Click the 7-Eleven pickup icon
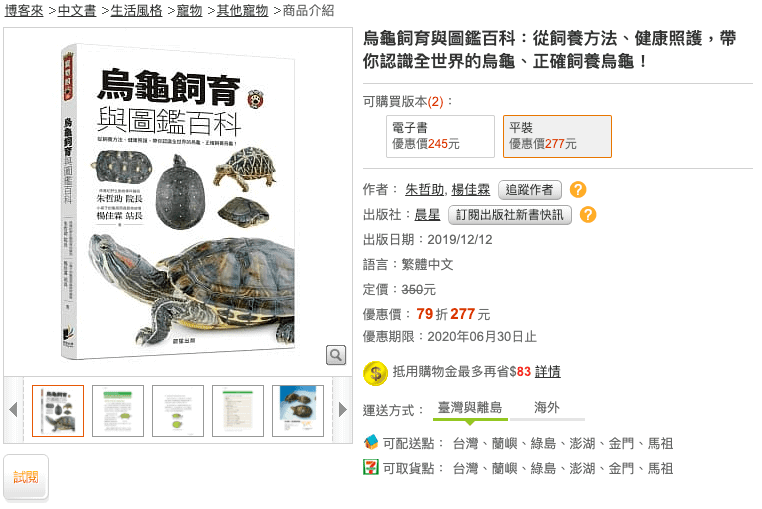The height and width of the screenshot is (509, 762). point(371,468)
